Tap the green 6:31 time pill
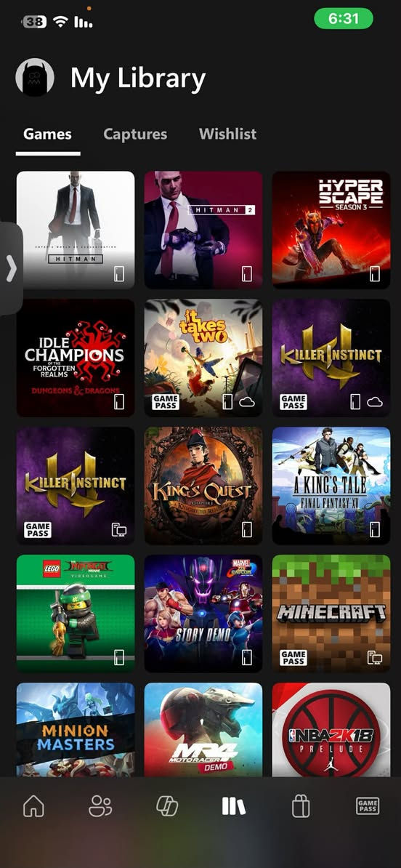This screenshot has width=401, height=868. [x=344, y=18]
